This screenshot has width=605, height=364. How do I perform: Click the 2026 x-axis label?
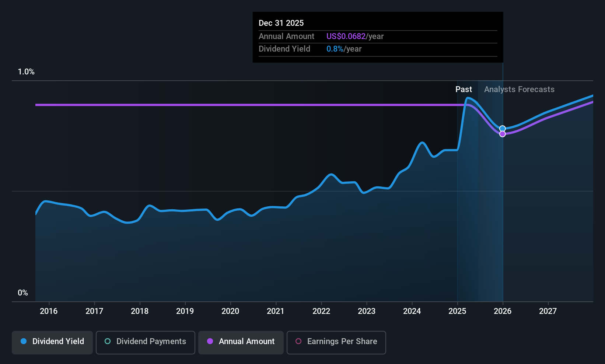[503, 311]
